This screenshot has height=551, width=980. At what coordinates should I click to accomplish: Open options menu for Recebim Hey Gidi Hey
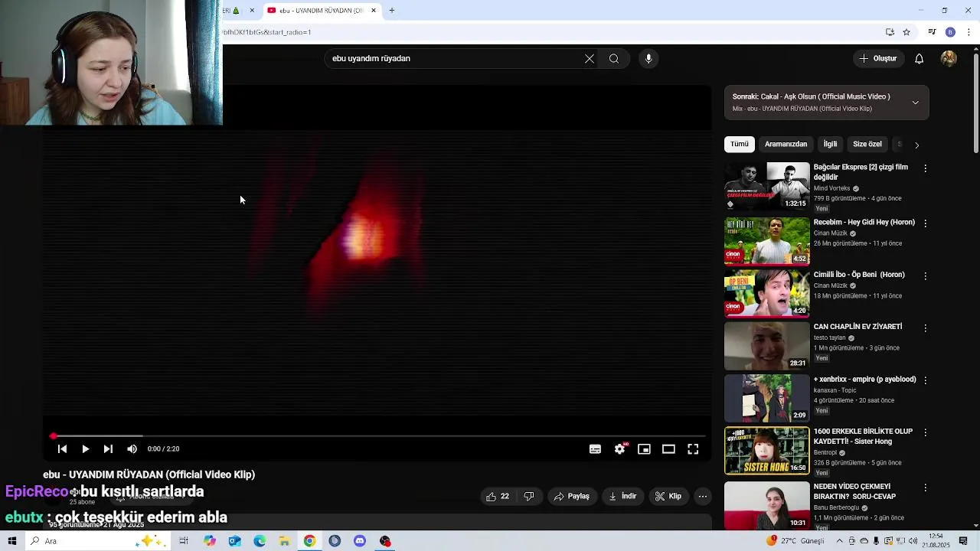click(925, 223)
